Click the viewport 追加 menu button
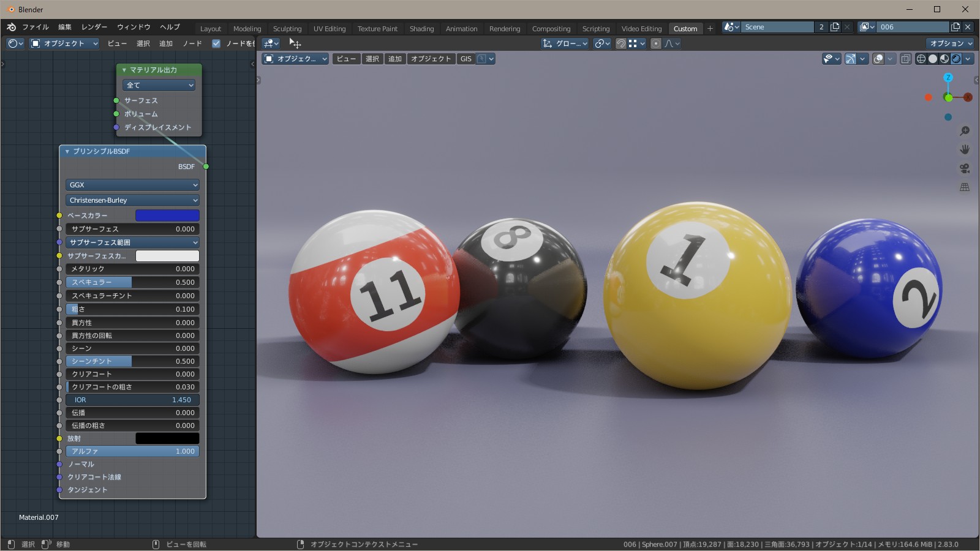This screenshot has width=980, height=551. (x=395, y=59)
